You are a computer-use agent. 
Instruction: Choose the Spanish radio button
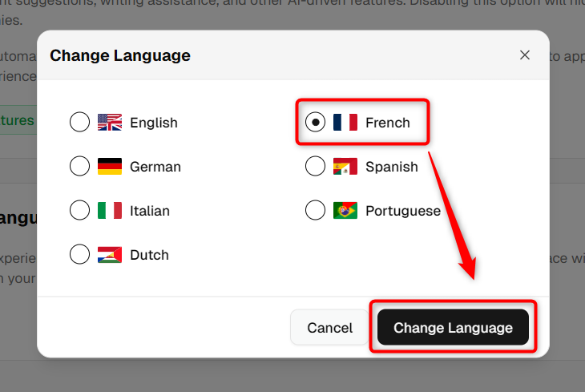[x=315, y=166]
